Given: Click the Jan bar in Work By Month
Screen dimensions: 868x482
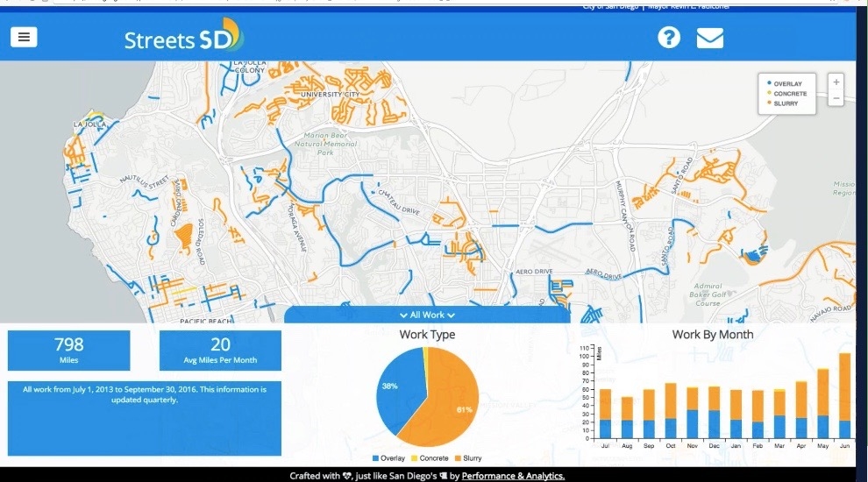Looking at the screenshot, I should [x=736, y=415].
